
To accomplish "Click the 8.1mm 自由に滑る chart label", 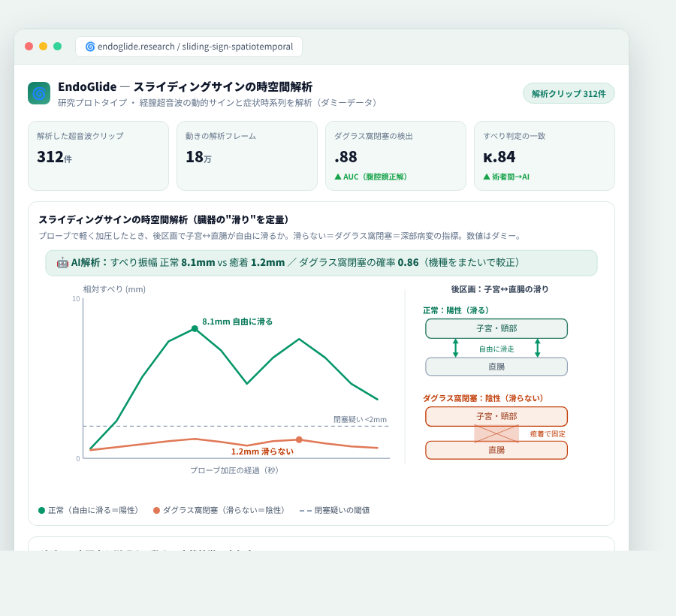I will [237, 322].
